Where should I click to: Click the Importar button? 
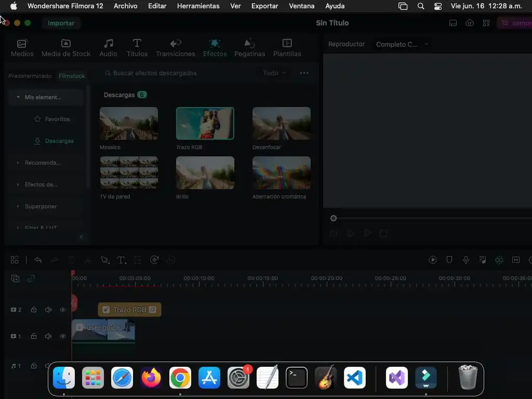coord(61,23)
